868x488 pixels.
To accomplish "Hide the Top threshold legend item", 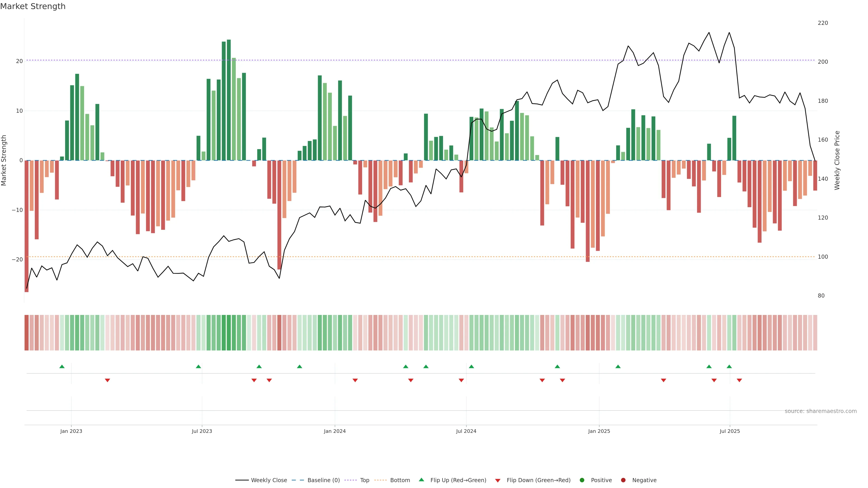I will click(364, 480).
